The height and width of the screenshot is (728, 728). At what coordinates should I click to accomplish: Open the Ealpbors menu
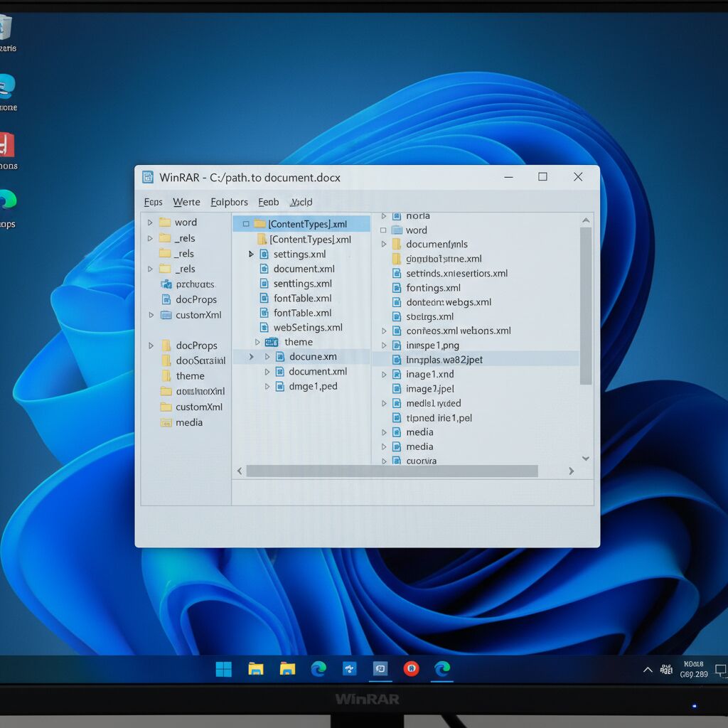(229, 202)
